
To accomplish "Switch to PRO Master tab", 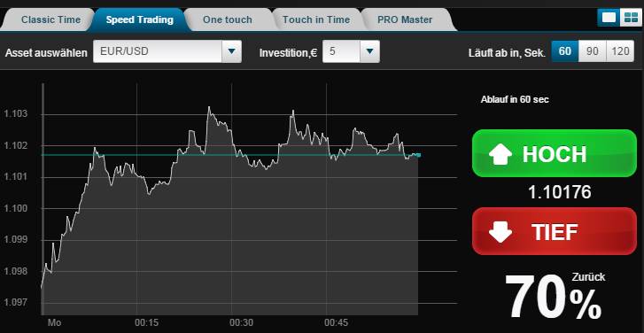I will [405, 19].
